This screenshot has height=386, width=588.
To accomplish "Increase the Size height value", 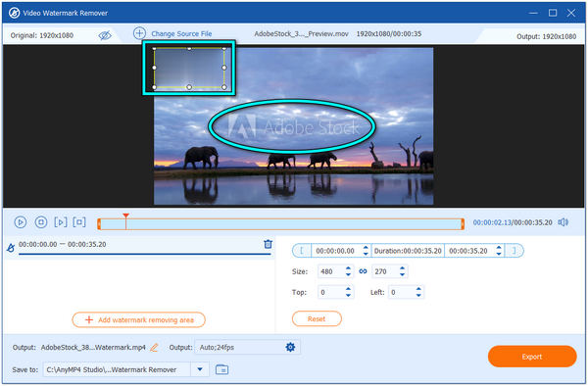I will click(403, 268).
